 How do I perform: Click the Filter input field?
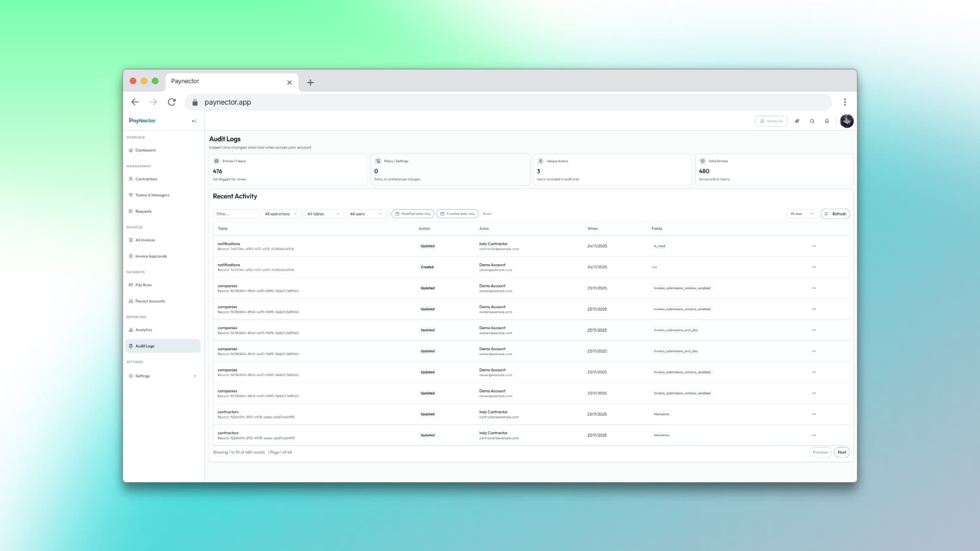pyautogui.click(x=236, y=214)
